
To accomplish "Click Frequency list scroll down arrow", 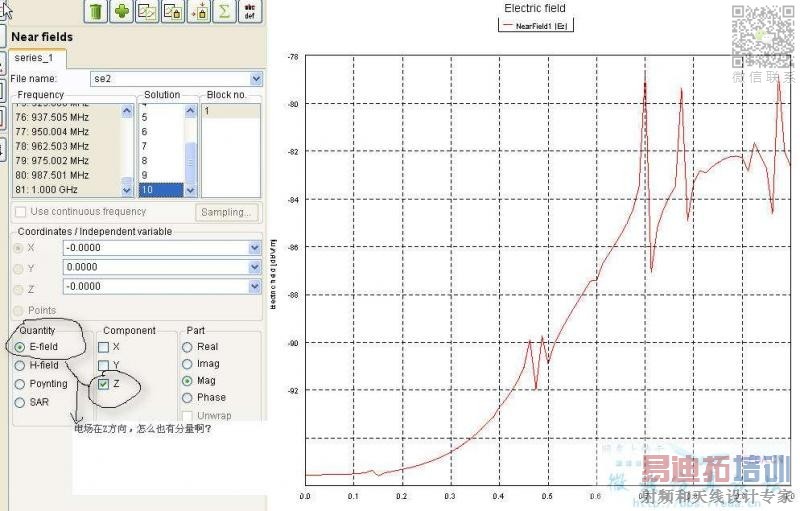I will point(127,190).
